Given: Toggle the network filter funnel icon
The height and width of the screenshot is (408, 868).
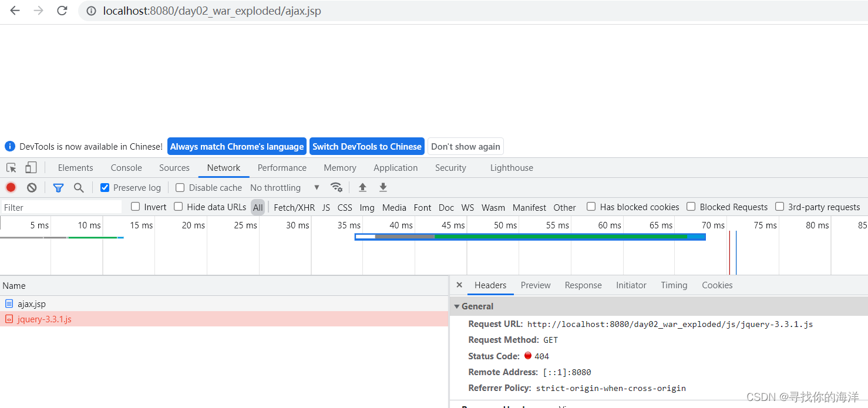Looking at the screenshot, I should [x=58, y=188].
